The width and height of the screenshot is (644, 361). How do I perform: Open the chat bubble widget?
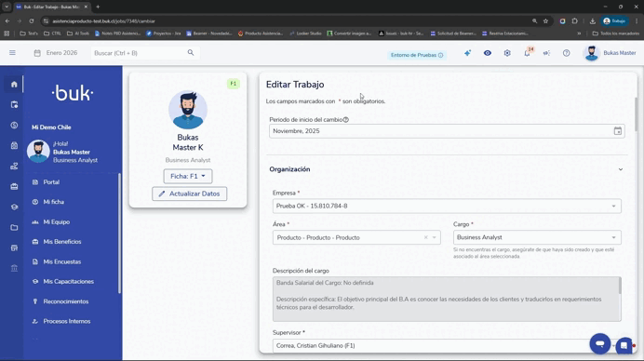pos(600,343)
